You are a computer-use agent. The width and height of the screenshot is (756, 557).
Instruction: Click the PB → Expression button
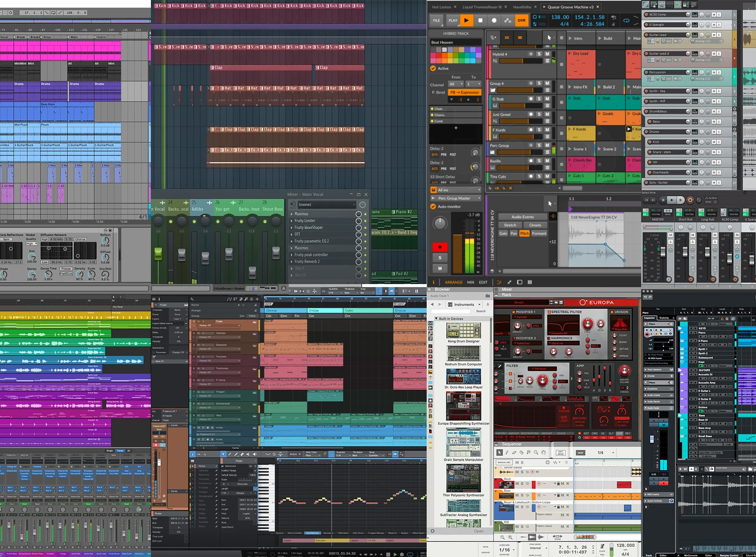pos(464,92)
